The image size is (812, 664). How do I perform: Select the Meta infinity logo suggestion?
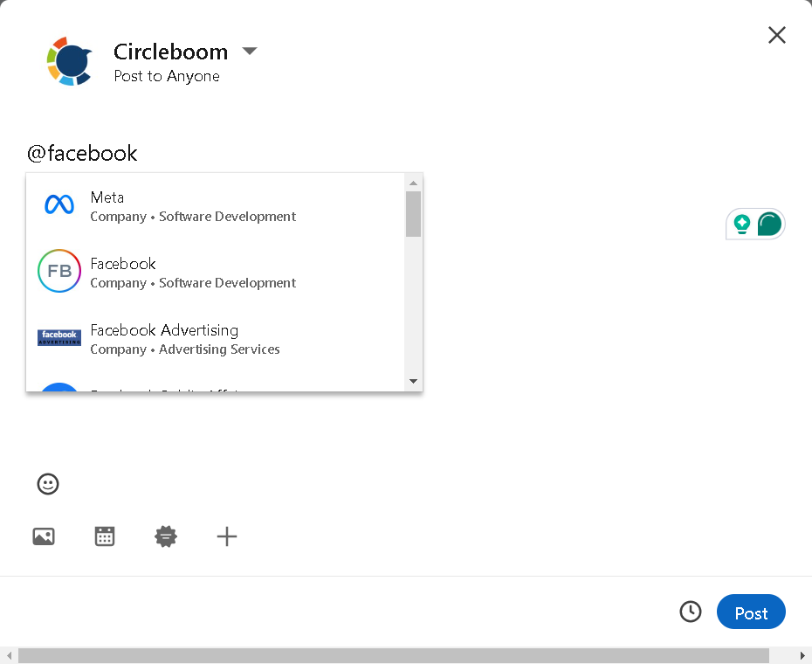[59, 204]
